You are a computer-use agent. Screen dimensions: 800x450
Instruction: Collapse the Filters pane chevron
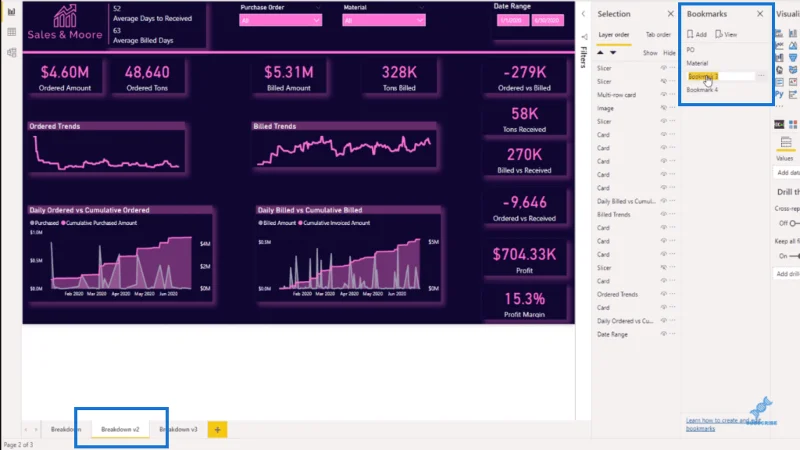tap(583, 14)
